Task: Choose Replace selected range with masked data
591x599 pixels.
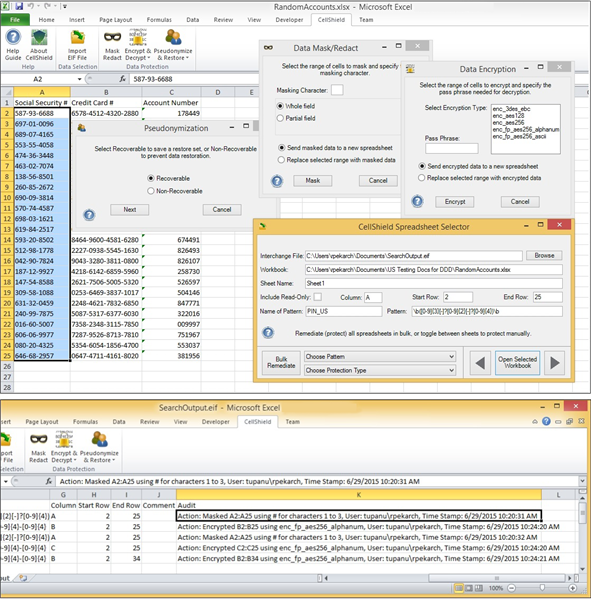Action: [x=282, y=160]
